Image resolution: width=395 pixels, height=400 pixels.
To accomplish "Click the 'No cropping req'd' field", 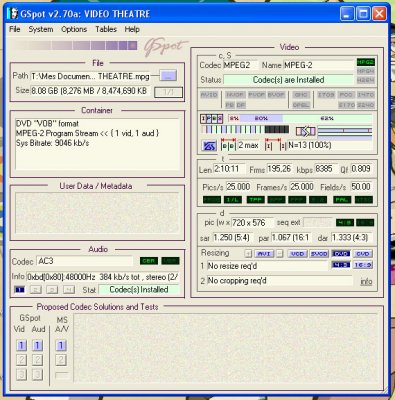I will tap(279, 281).
